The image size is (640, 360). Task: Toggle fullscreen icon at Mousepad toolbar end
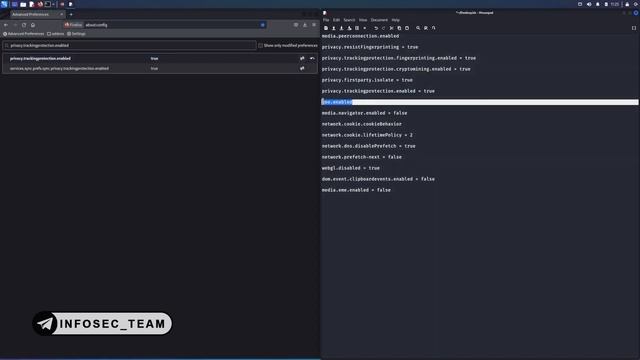[x=634, y=28]
